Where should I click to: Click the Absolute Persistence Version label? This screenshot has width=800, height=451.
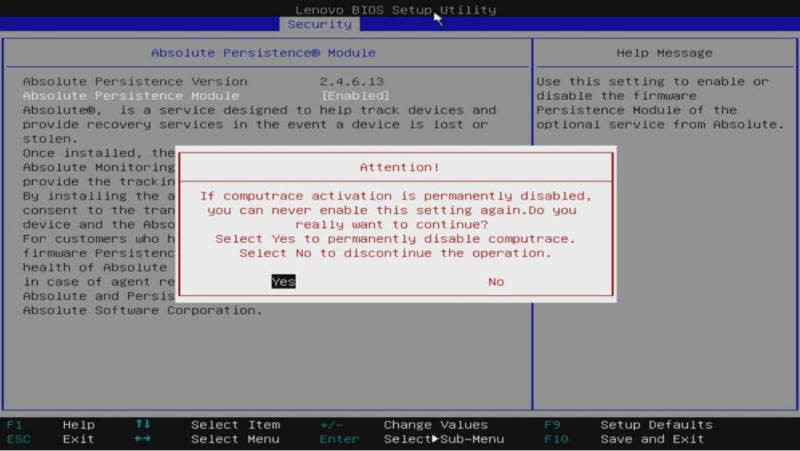[135, 82]
